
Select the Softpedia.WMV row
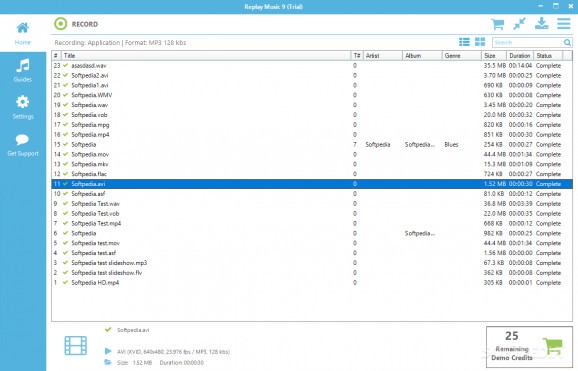pyautogui.click(x=312, y=95)
